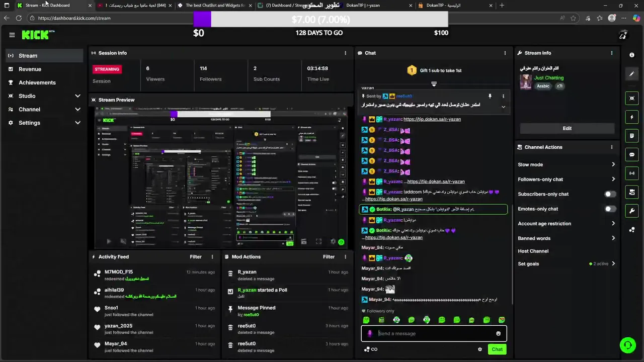Open the emoji picker in the message box
Viewport: 644px width, 362px height.
tap(498, 333)
